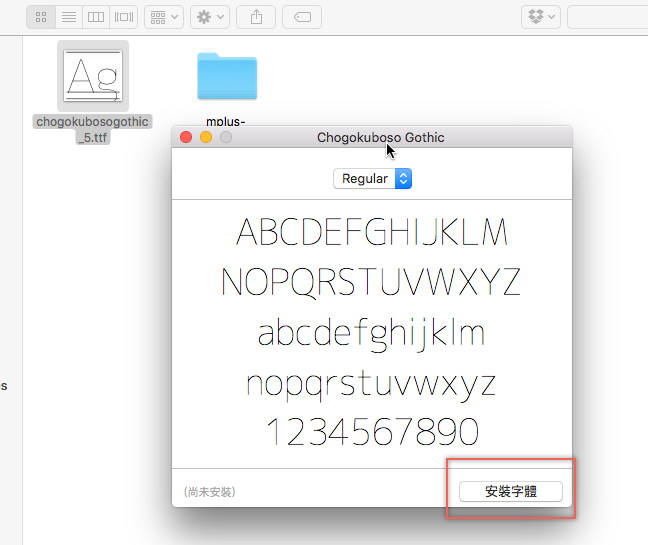The image size is (648, 545).
Task: Click the ABCDEFGHIJKLM sample text line
Action: [x=372, y=232]
